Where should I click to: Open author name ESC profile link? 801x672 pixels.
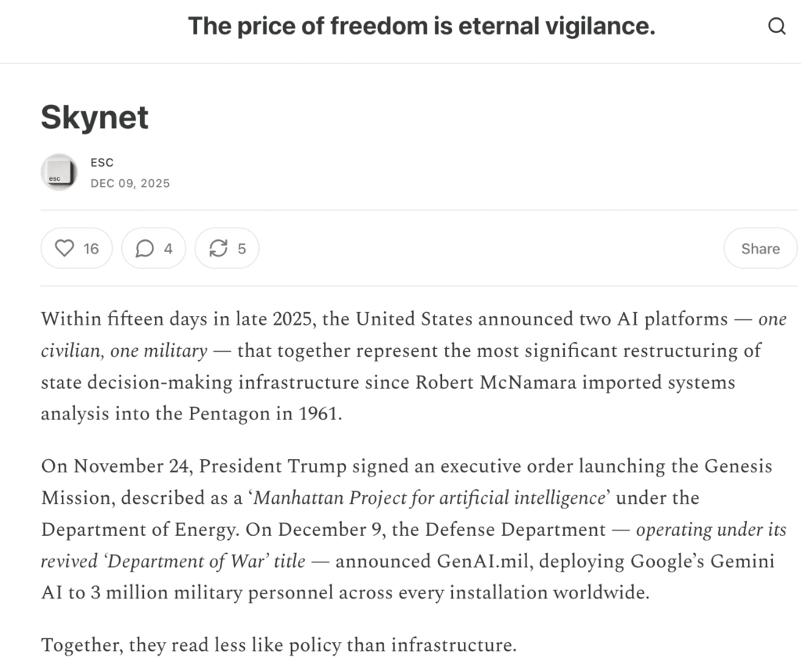point(102,163)
